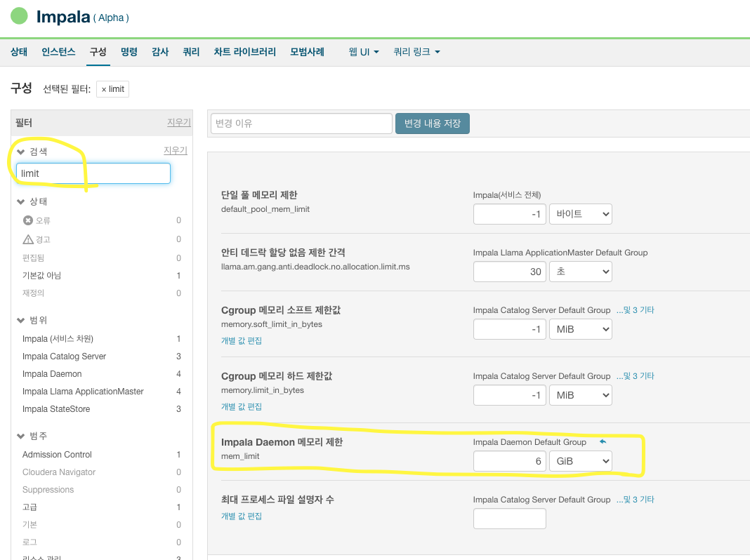Click '...및 3 기타' link for Cgroup soft limit
Screen dimensions: 750x560
click(x=636, y=310)
